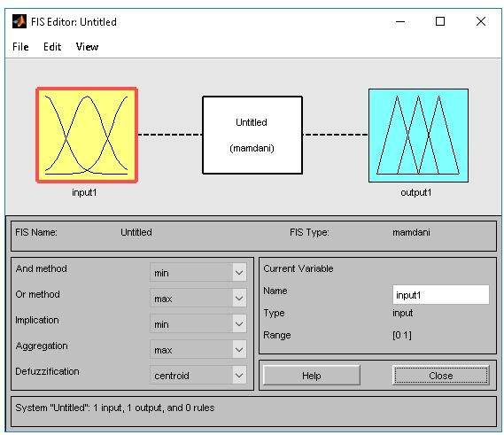Open the Aggregation method dropdown
The width and height of the screenshot is (504, 435).
point(198,350)
